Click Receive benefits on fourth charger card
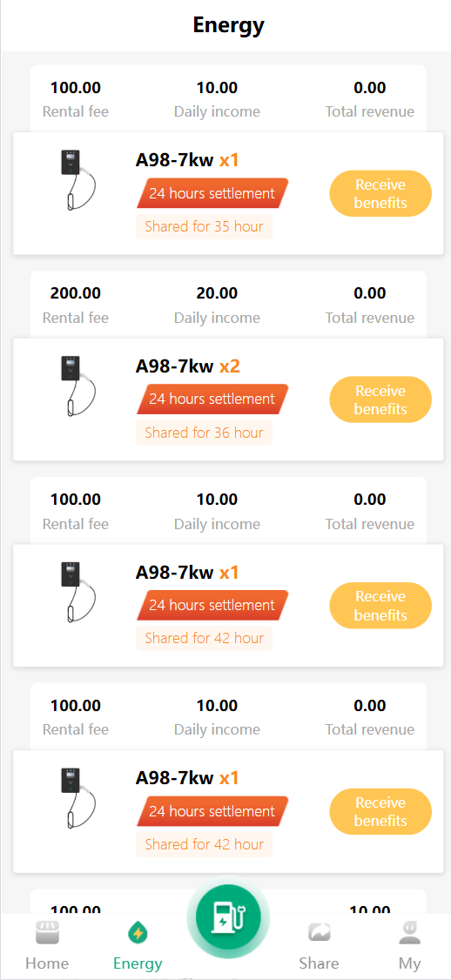The height and width of the screenshot is (980, 451). pyautogui.click(x=380, y=812)
